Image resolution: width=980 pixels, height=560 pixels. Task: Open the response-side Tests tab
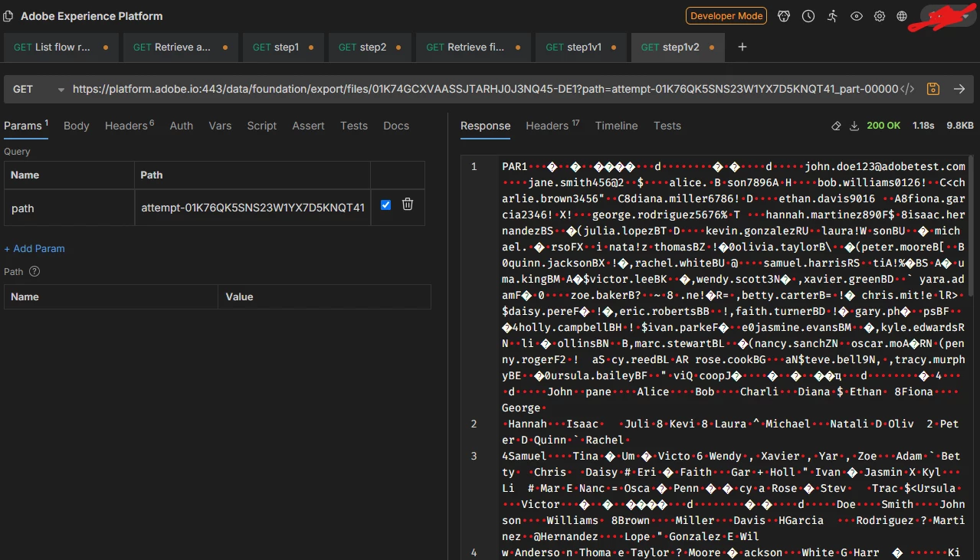(667, 126)
